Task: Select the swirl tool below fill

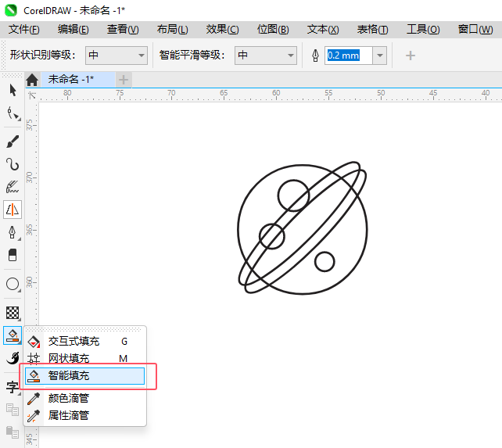Action: pyautogui.click(x=13, y=358)
